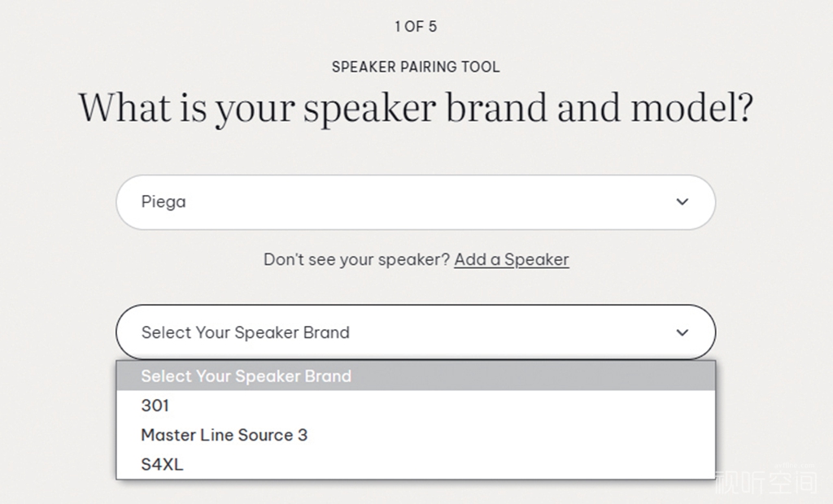
Task: Open the "Add a Speaker" link
Action: pyautogui.click(x=512, y=259)
